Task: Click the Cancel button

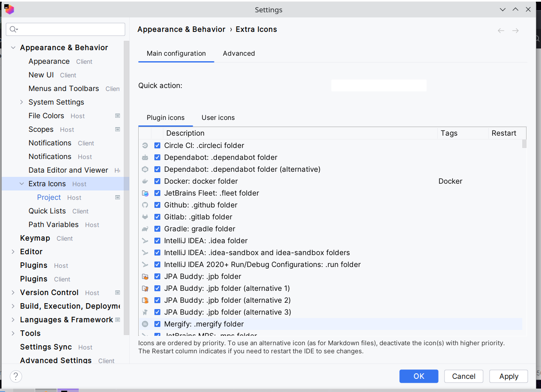Action: tap(463, 376)
